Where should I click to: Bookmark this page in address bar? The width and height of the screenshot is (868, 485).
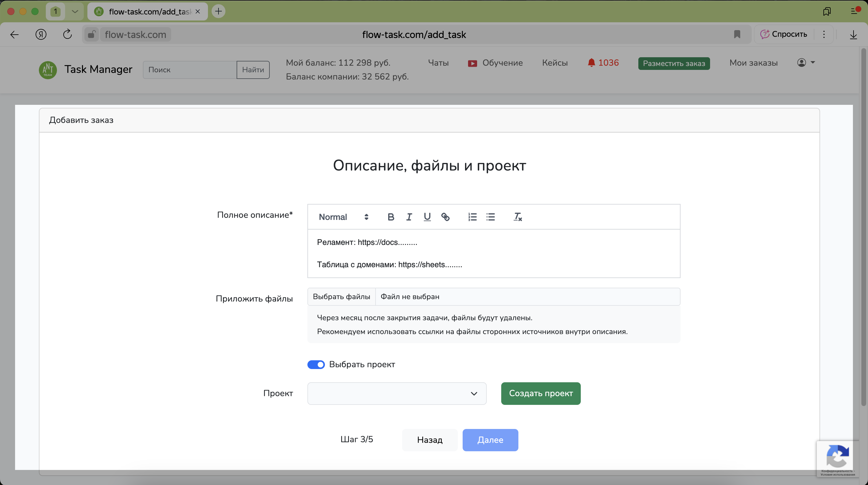(x=737, y=34)
